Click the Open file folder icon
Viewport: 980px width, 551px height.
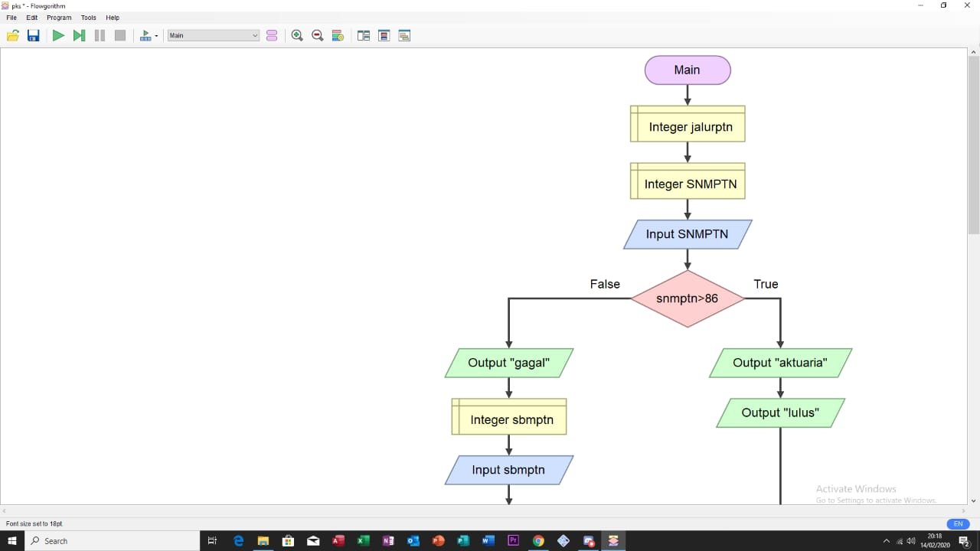[12, 35]
